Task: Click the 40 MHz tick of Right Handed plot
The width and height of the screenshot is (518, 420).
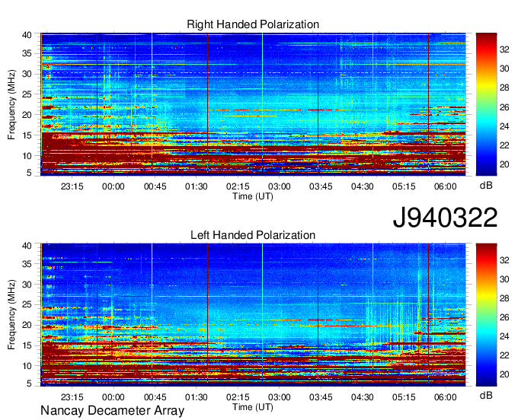Action: 27,35
